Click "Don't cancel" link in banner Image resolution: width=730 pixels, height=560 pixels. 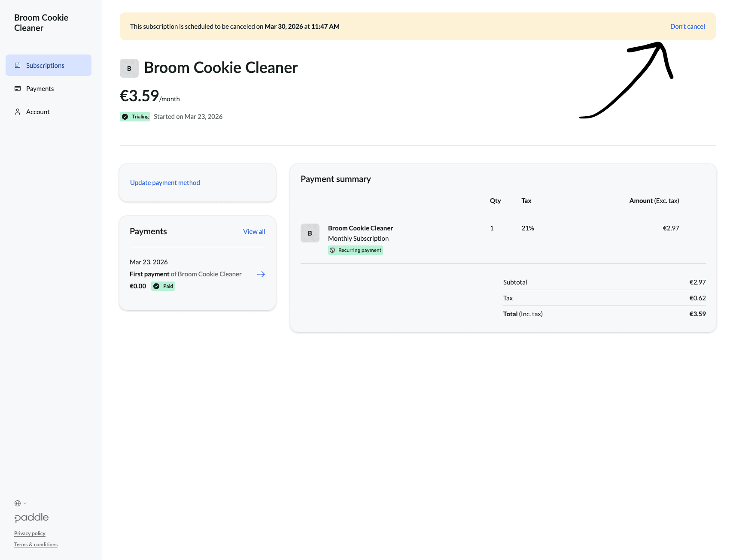[687, 26]
